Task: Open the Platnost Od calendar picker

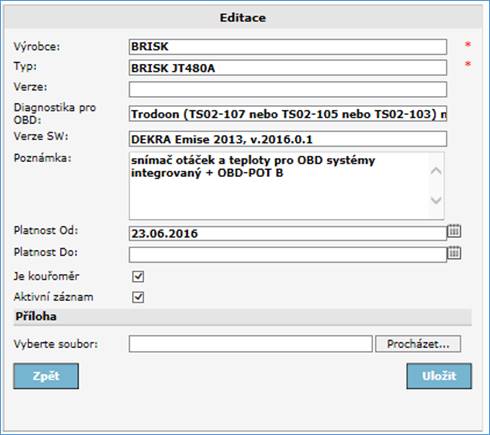Action: 454,231
